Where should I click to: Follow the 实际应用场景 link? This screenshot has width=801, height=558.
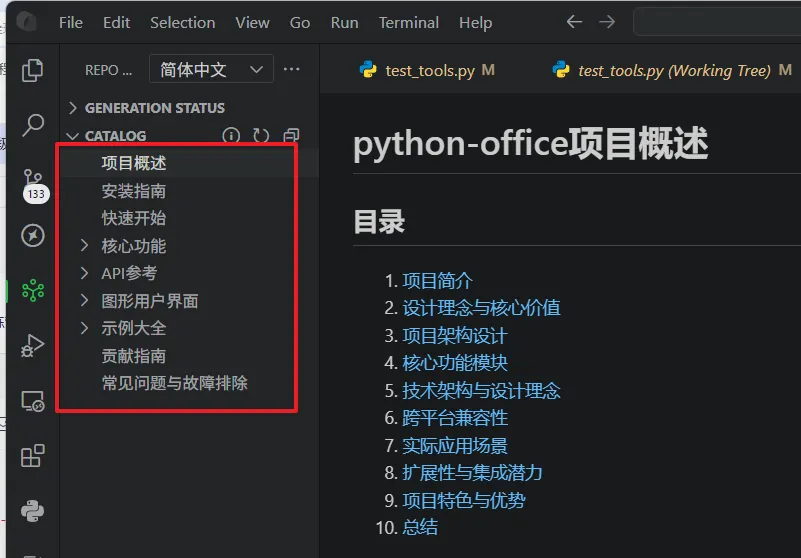coord(455,446)
